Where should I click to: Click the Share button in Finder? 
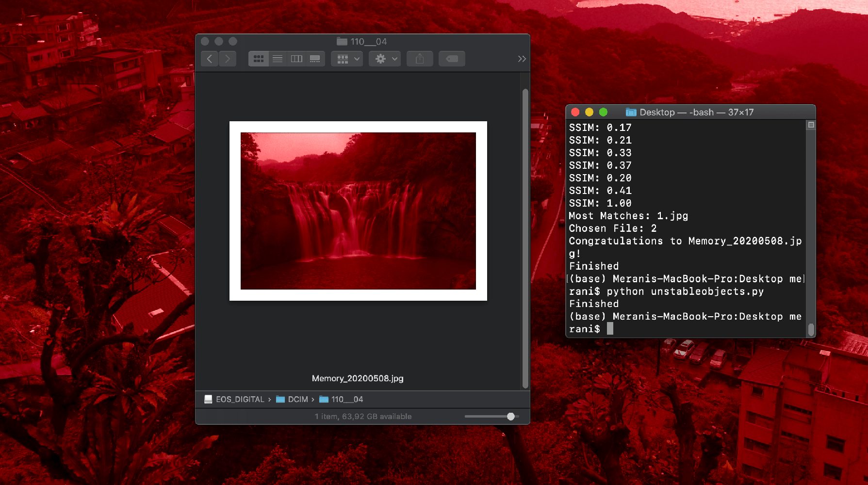[x=420, y=59]
